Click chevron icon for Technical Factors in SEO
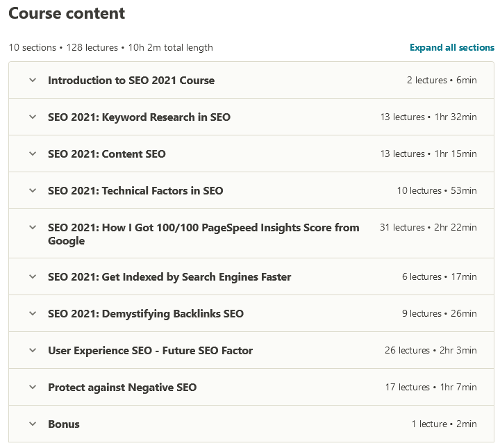500x448 pixels. pos(32,190)
